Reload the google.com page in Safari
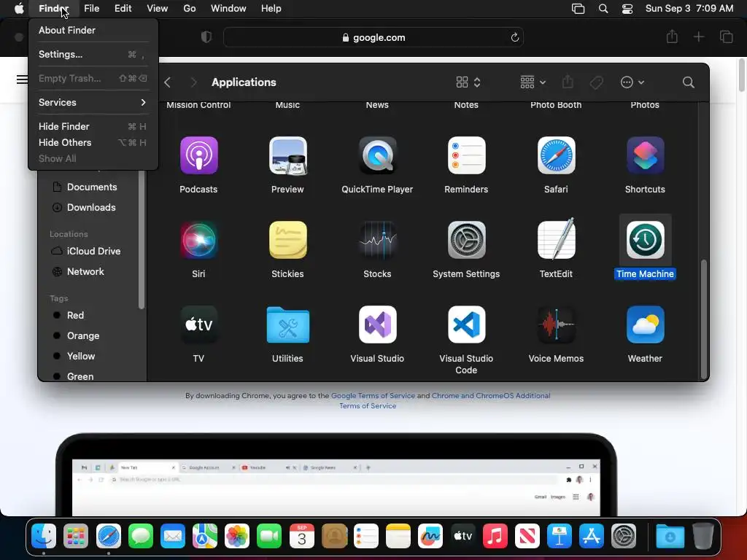 click(514, 38)
